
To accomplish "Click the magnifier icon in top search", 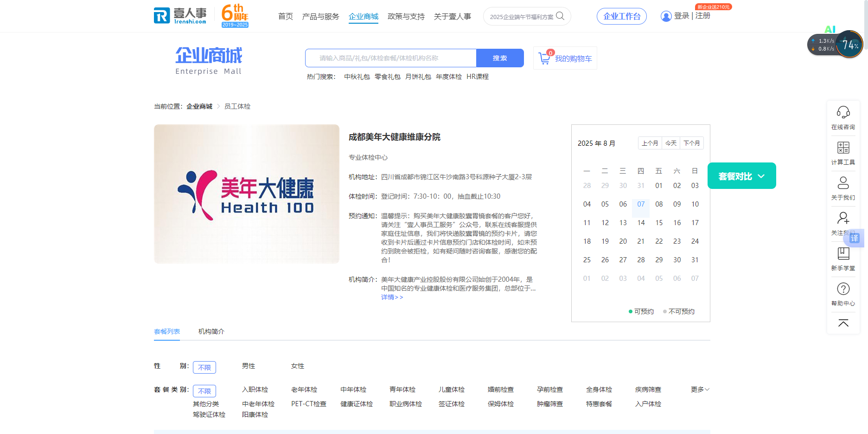I will click(x=560, y=16).
